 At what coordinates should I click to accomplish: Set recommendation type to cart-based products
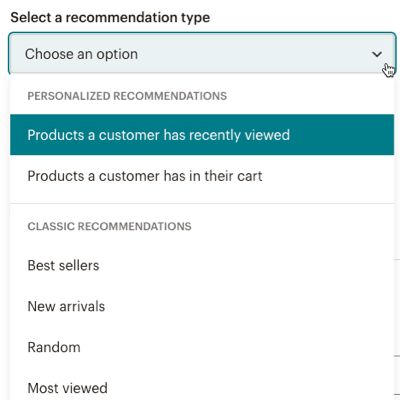202,176
